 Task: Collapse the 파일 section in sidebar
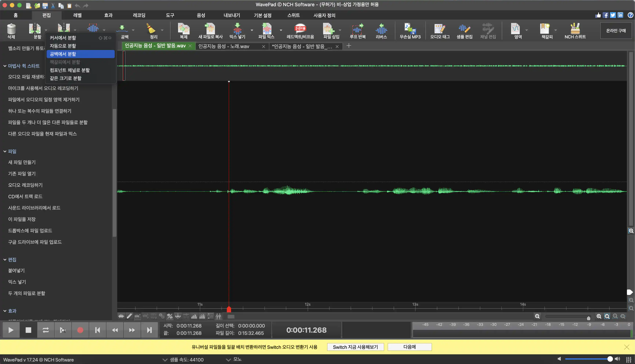pyautogui.click(x=5, y=151)
